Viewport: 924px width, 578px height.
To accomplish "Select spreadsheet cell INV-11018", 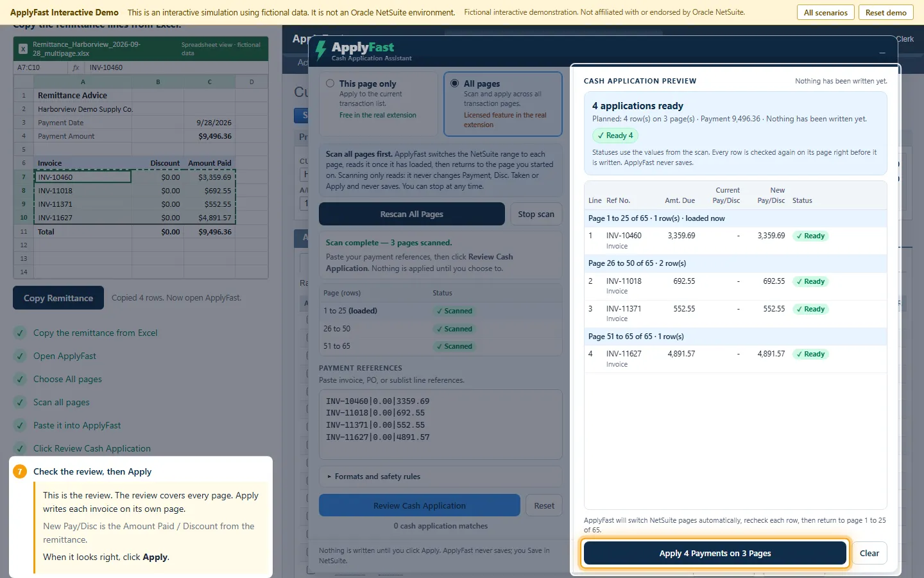I will click(x=83, y=191).
